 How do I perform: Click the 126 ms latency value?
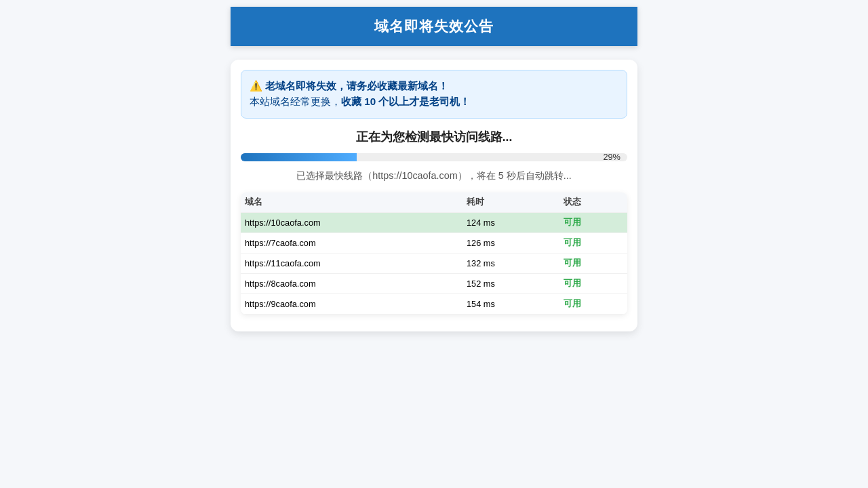coord(481,243)
